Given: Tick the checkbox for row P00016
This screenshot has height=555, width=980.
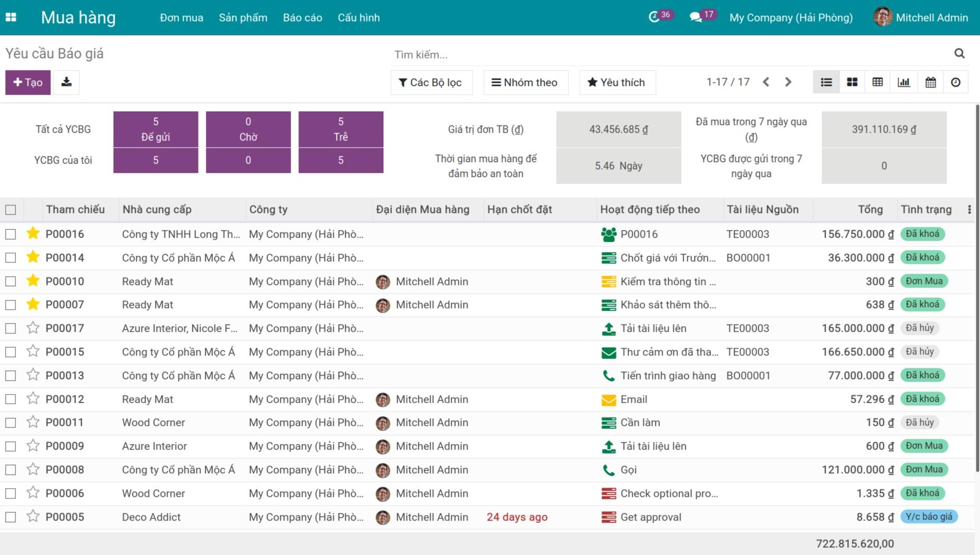Looking at the screenshot, I should pos(11,235).
